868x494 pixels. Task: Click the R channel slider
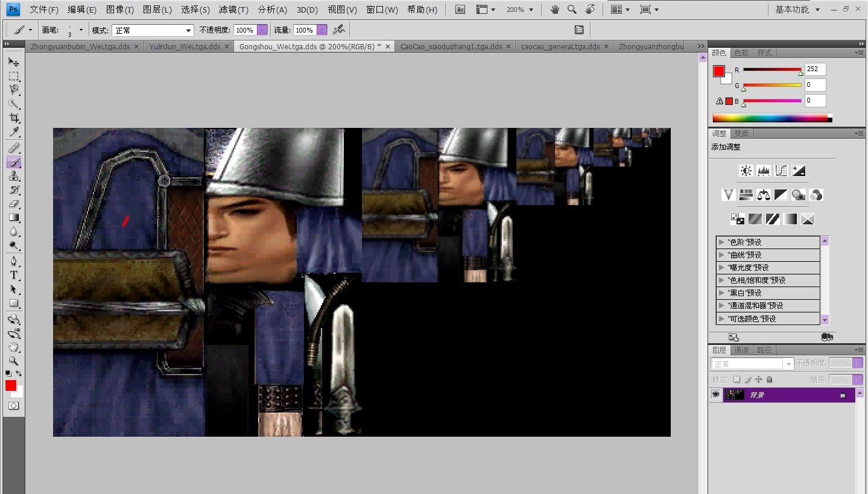(x=772, y=70)
